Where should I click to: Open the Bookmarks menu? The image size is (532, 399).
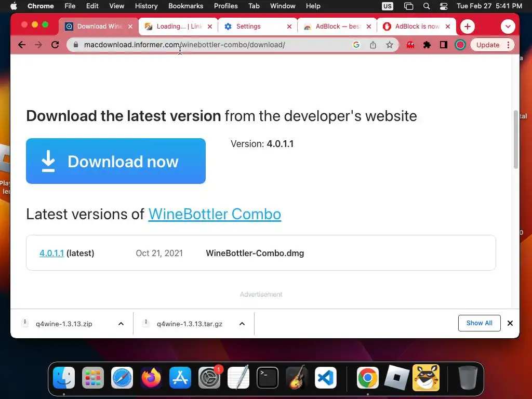[185, 6]
